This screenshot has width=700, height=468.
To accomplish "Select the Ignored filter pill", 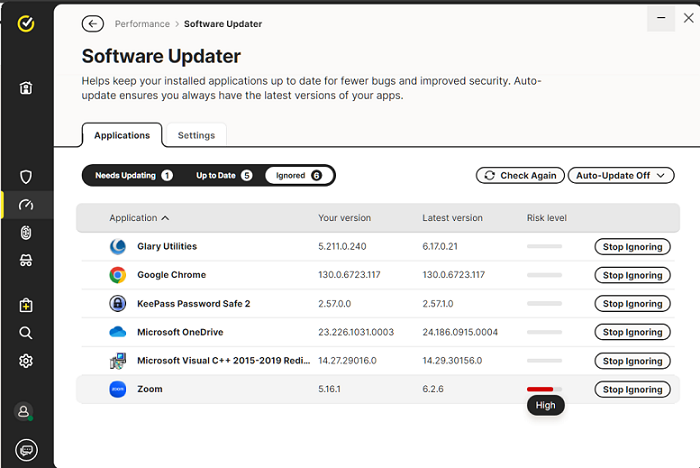I will [x=299, y=175].
